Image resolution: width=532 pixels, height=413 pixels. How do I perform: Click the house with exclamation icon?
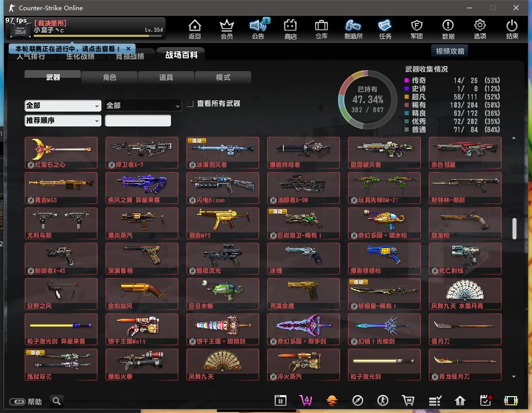click(460, 401)
